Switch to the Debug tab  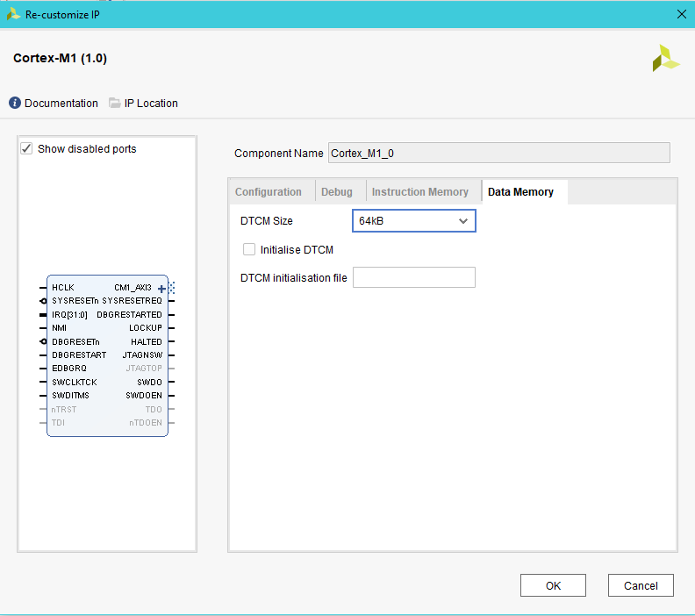(337, 192)
